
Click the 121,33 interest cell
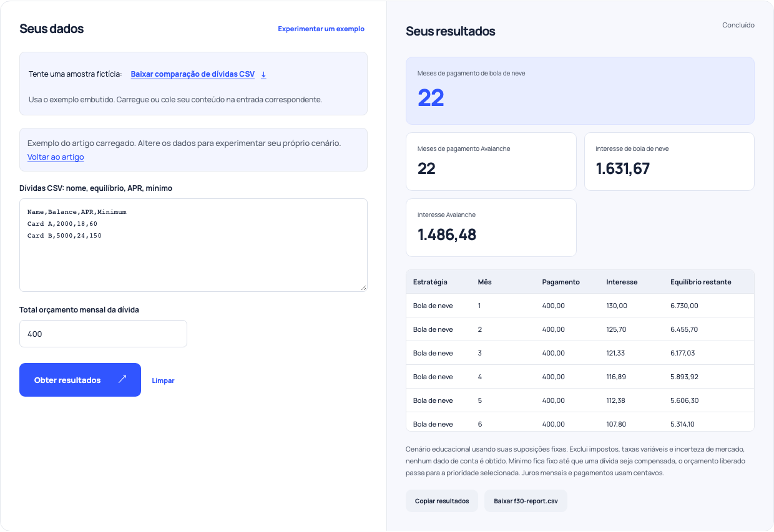click(x=616, y=353)
